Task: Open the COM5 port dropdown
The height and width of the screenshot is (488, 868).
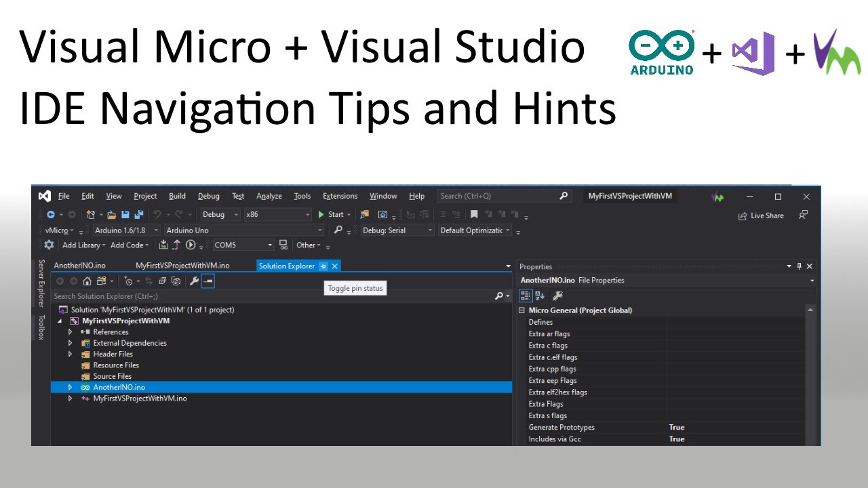Action: point(243,245)
